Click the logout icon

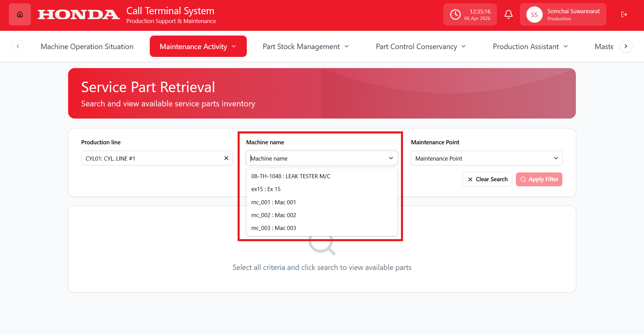(x=624, y=15)
